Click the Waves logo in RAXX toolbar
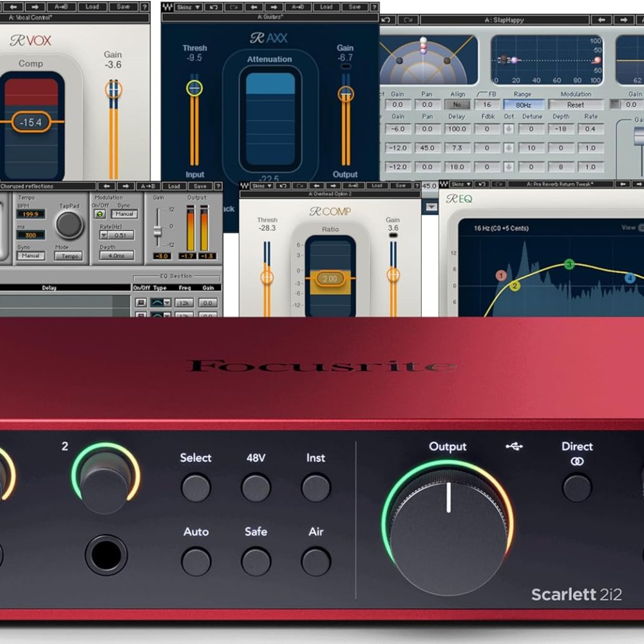The image size is (644, 644). point(167,7)
